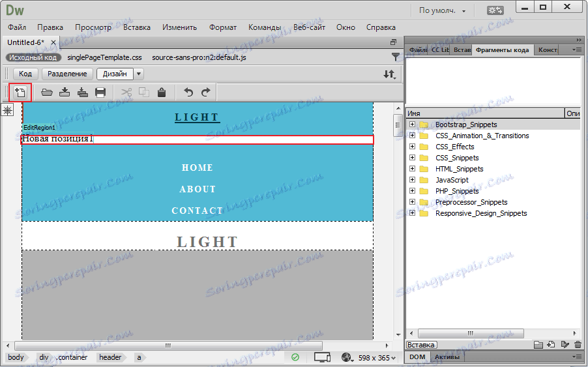
Task: Close the Untitled-6 document tab
Action: pyautogui.click(x=53, y=42)
